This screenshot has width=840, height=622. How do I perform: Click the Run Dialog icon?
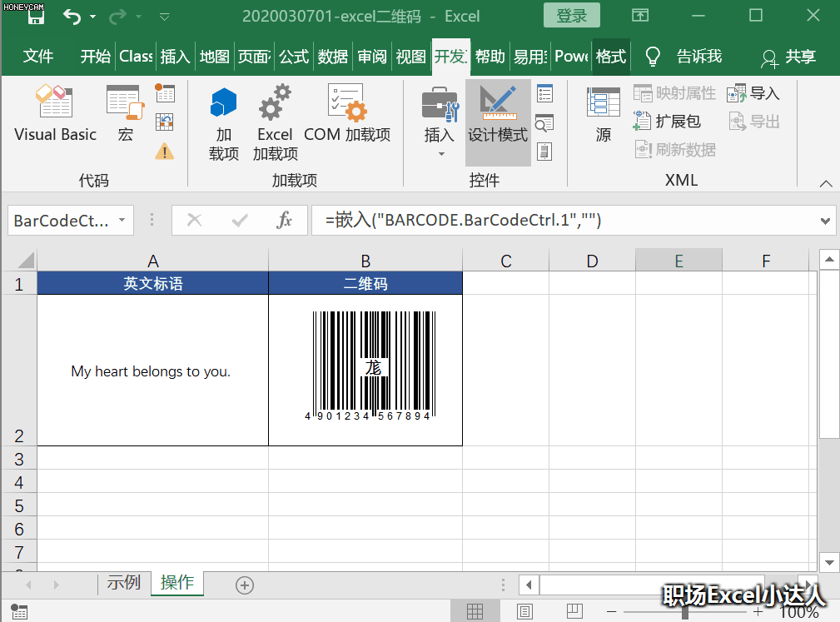(x=544, y=152)
